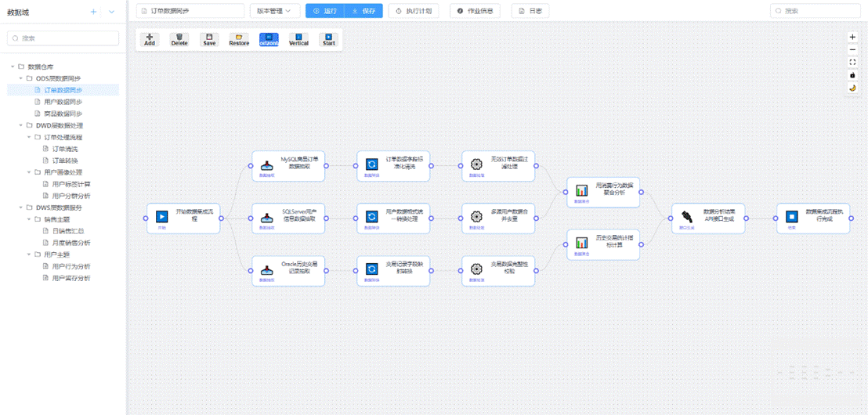868x415 pixels.
Task: Click the play icon in start node
Action: 161,216
